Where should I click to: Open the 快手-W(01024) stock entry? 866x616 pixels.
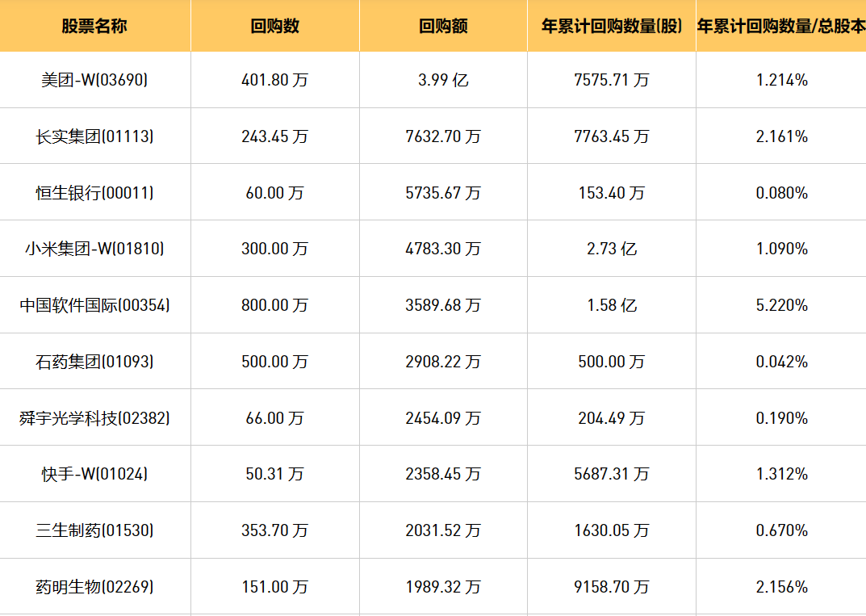94,474
